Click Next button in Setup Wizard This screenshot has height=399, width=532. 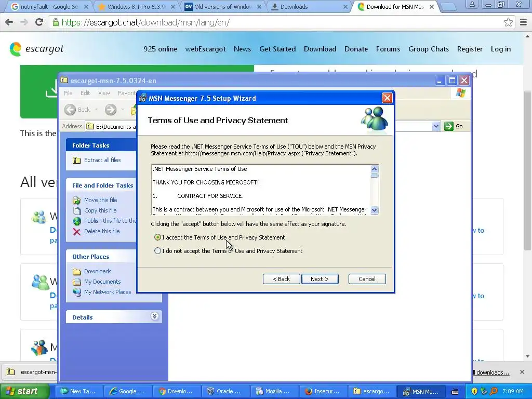click(320, 279)
